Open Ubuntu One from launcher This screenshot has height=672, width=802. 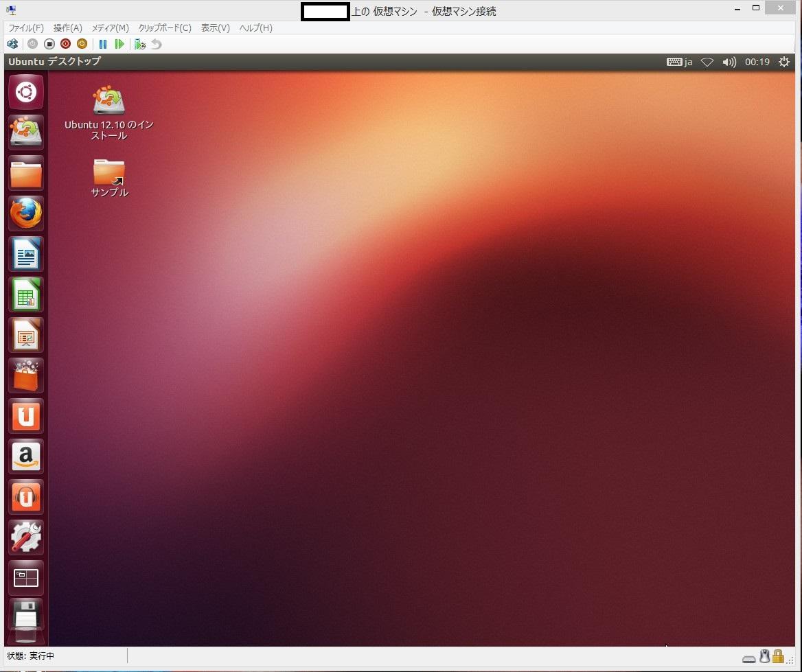click(25, 416)
